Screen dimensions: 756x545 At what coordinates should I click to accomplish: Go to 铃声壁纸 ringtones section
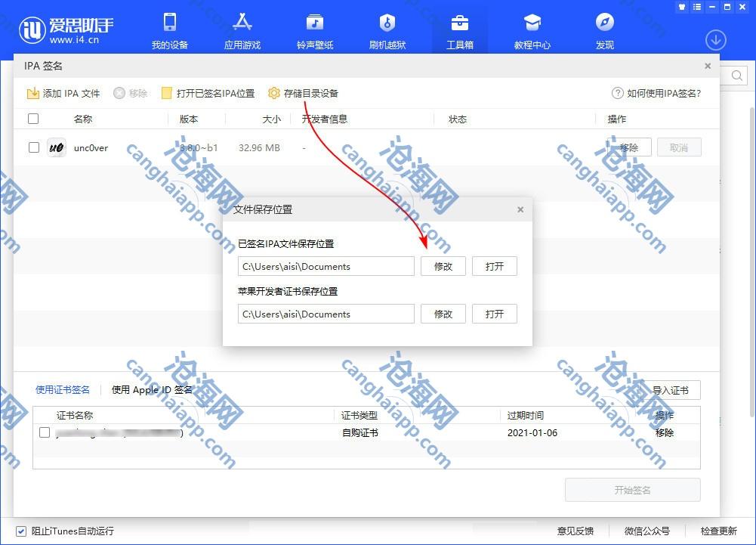(x=314, y=31)
